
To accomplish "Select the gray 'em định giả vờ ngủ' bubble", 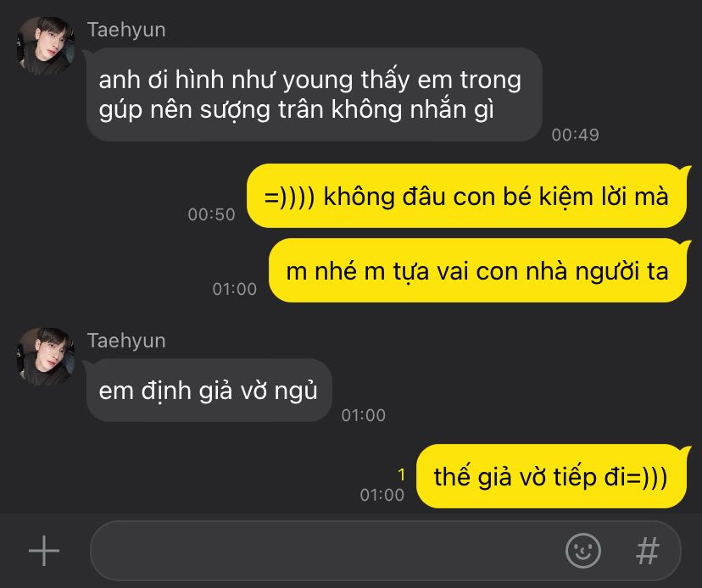I will (x=209, y=391).
